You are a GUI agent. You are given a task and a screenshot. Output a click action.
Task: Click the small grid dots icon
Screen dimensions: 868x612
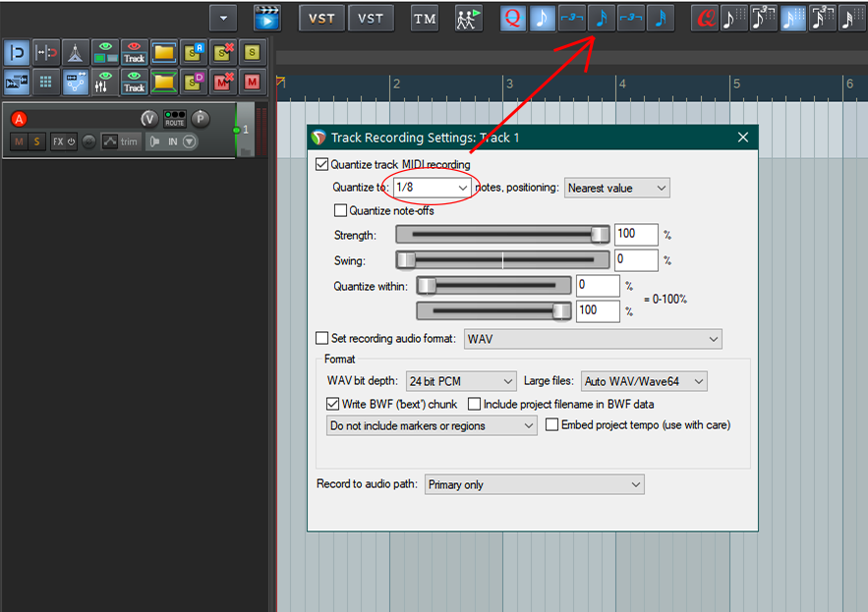[45, 82]
